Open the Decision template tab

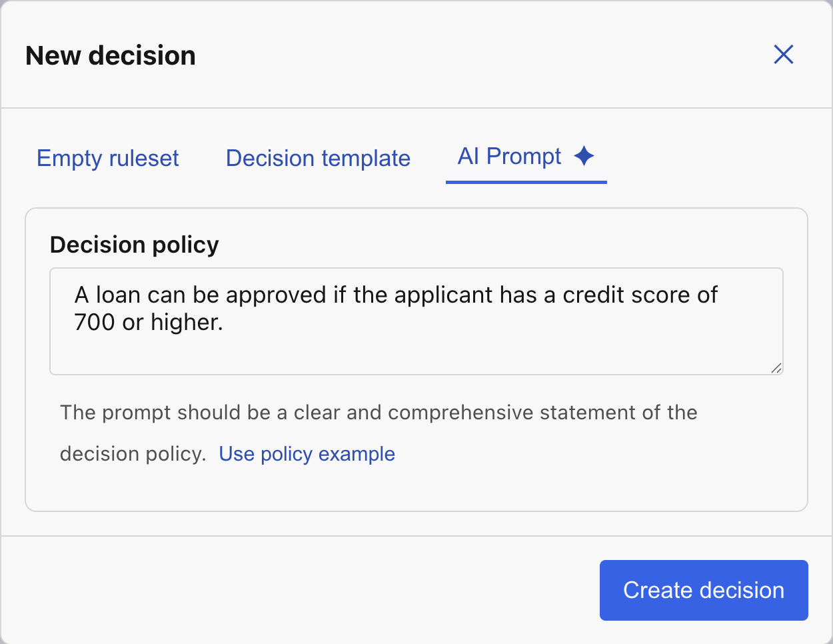pyautogui.click(x=318, y=159)
